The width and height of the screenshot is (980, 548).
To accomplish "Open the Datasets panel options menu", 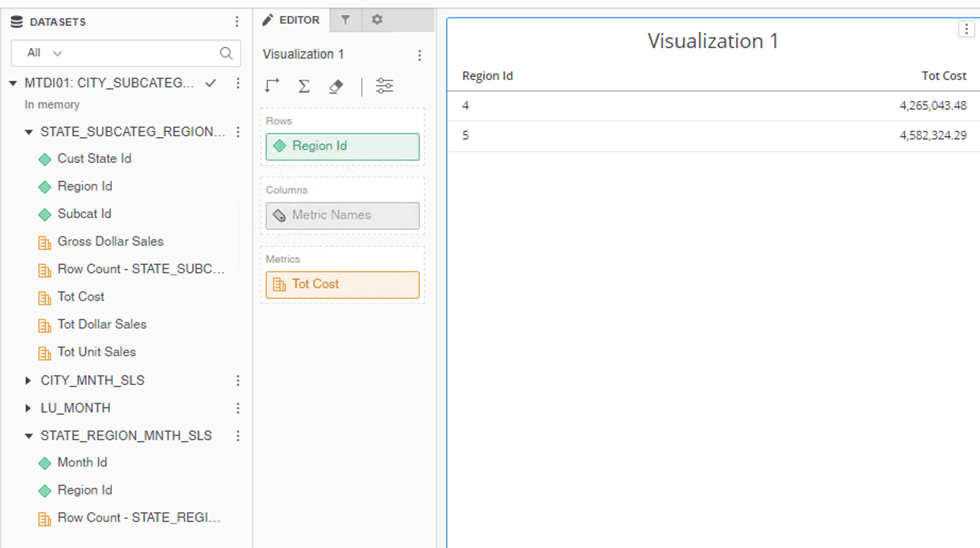I will (x=237, y=22).
